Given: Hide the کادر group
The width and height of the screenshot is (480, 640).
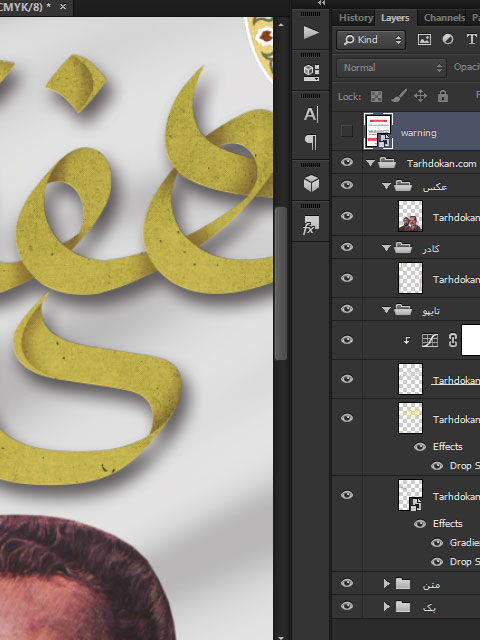Looking at the screenshot, I should pos(347,247).
